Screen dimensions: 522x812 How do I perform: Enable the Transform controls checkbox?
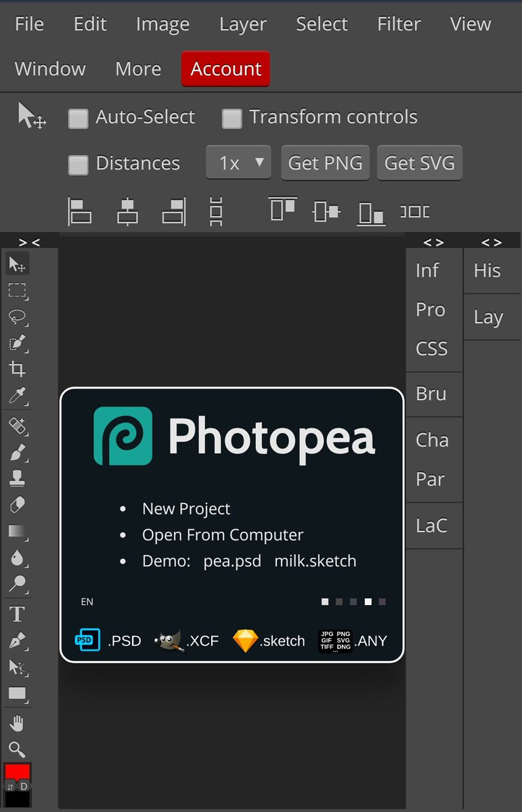232,119
